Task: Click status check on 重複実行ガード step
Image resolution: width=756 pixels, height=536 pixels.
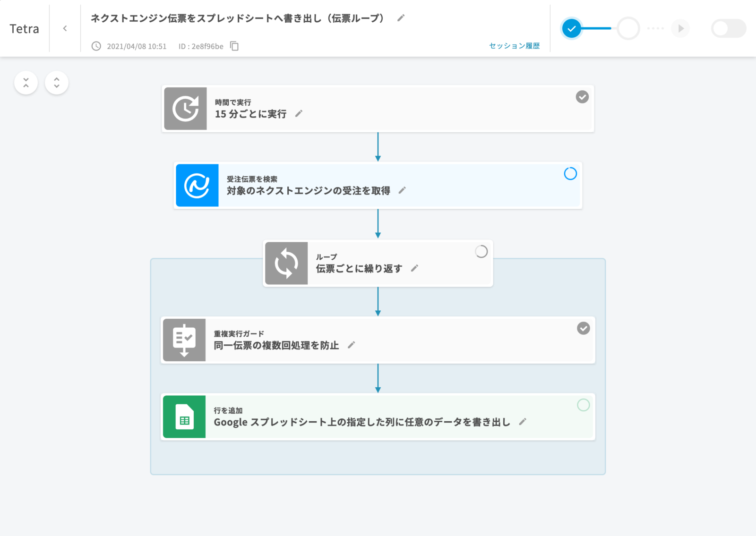Action: pyautogui.click(x=584, y=328)
